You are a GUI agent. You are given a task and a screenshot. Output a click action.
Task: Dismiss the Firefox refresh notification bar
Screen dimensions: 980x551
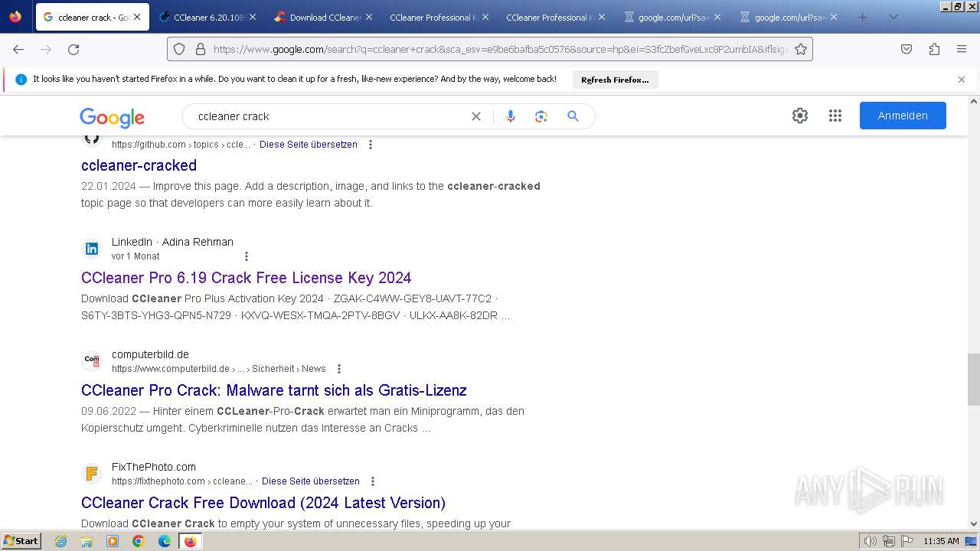[x=962, y=80]
